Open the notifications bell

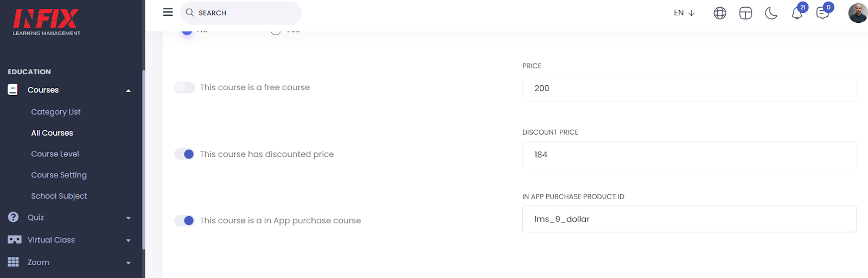coord(797,13)
